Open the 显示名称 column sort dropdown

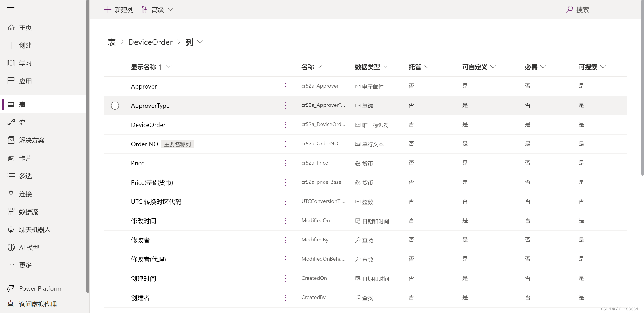[169, 67]
